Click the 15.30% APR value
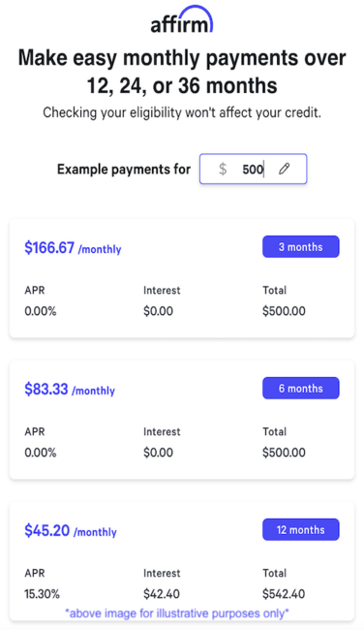 43,594
